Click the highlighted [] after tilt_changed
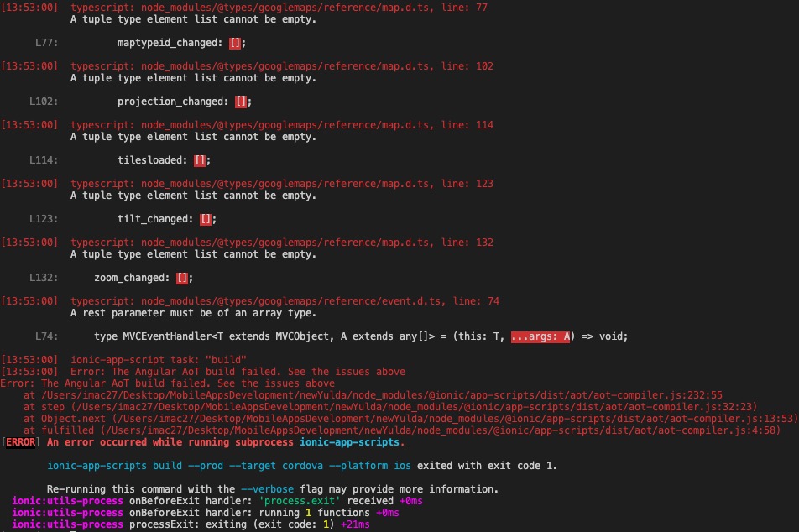Viewport: 799px width, 532px height. tap(206, 219)
